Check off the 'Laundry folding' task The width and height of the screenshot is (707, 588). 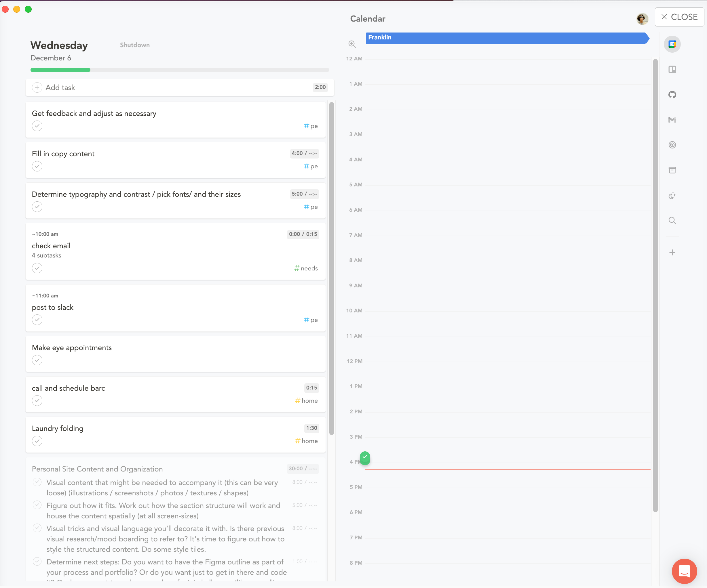(x=37, y=441)
